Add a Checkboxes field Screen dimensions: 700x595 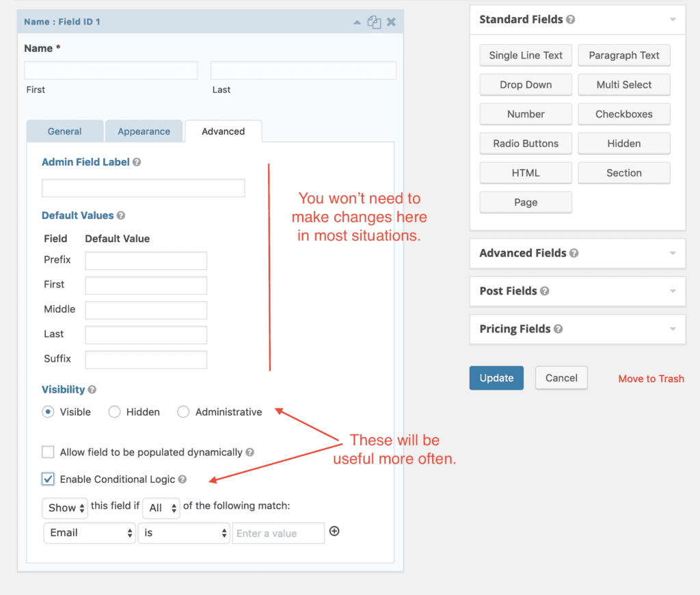coord(624,114)
